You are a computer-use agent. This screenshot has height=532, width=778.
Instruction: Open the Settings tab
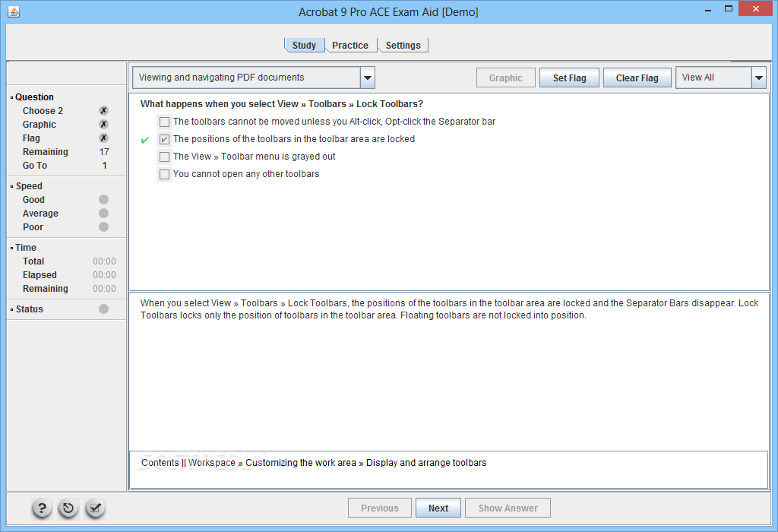(x=403, y=45)
